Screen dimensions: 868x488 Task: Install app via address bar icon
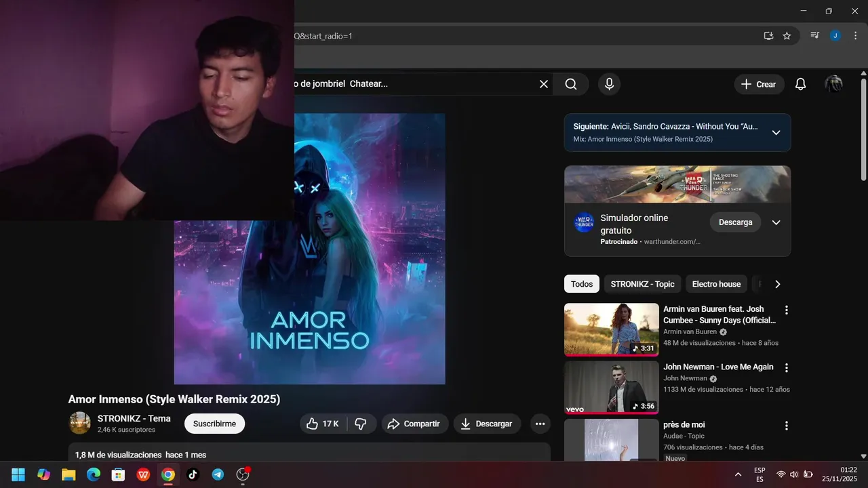click(x=768, y=36)
